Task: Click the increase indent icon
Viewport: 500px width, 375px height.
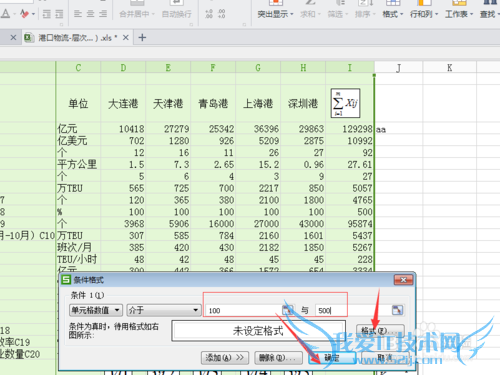Action: click(x=59, y=14)
